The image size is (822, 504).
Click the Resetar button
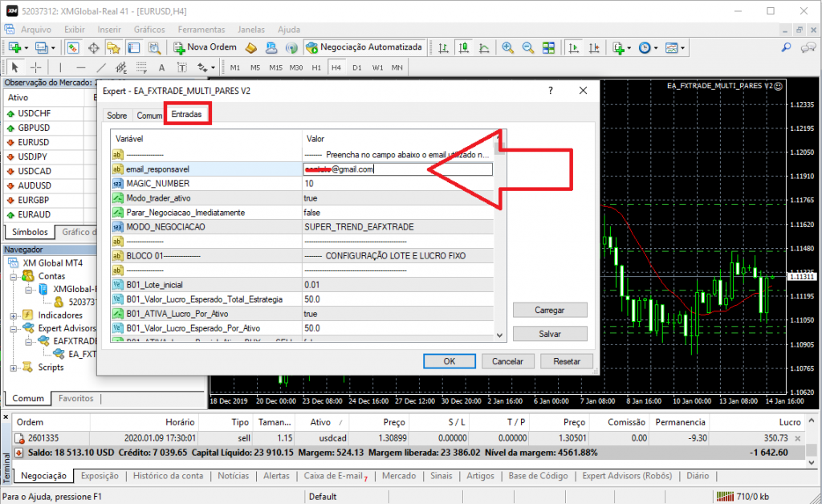point(567,361)
